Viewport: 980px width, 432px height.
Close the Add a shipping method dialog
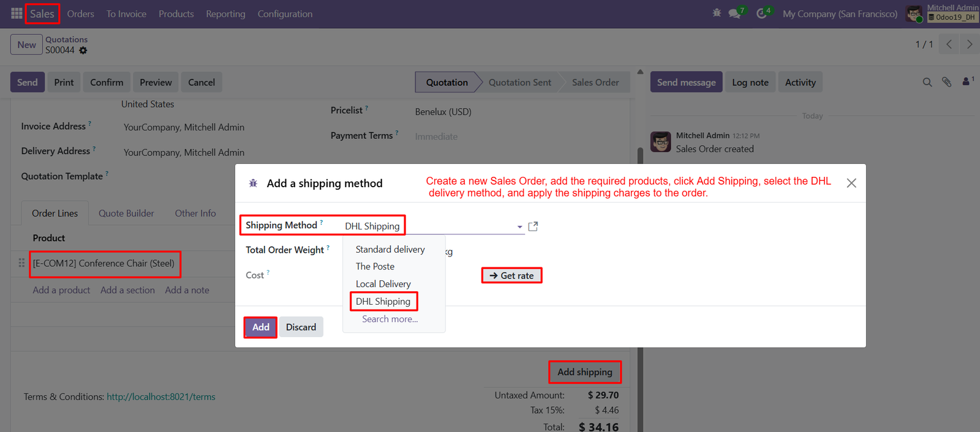pyautogui.click(x=851, y=183)
